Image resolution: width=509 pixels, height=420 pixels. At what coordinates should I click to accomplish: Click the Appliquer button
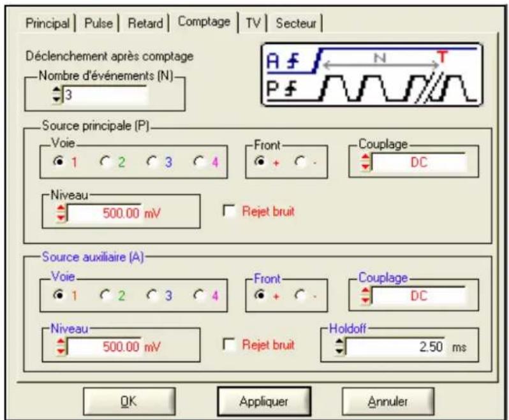[263, 402]
